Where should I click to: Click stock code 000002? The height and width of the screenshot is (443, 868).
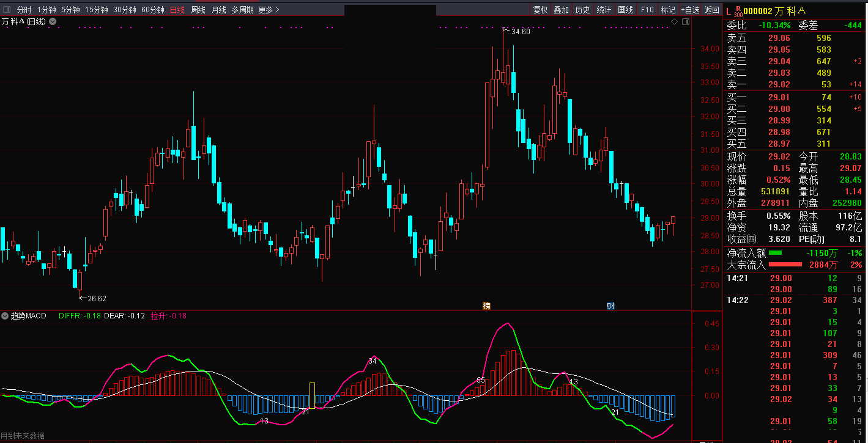(x=757, y=11)
